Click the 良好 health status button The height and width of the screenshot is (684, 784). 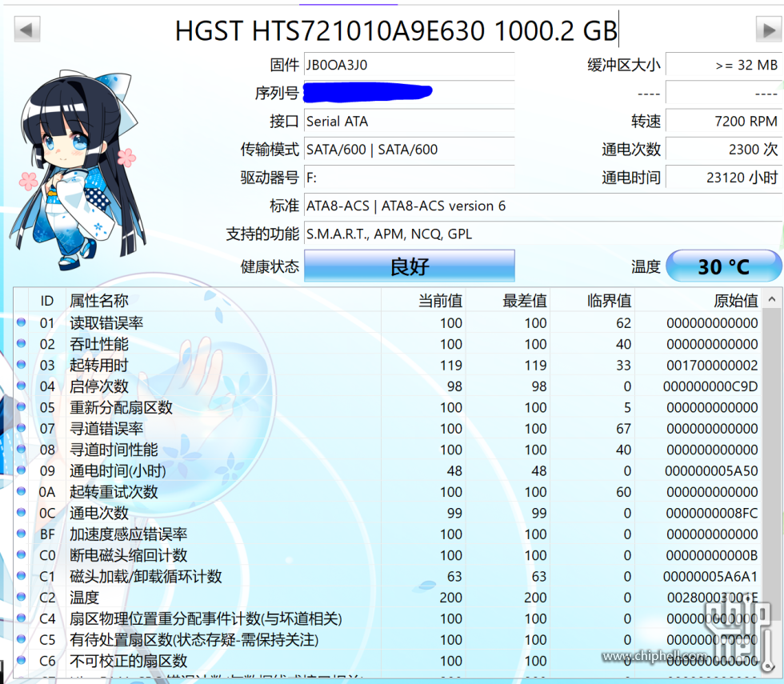tap(410, 266)
